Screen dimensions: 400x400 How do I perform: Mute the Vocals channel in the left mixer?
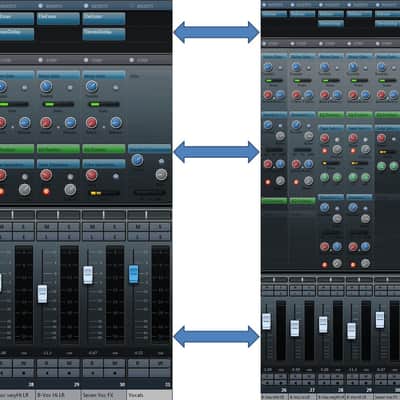tap(138, 227)
